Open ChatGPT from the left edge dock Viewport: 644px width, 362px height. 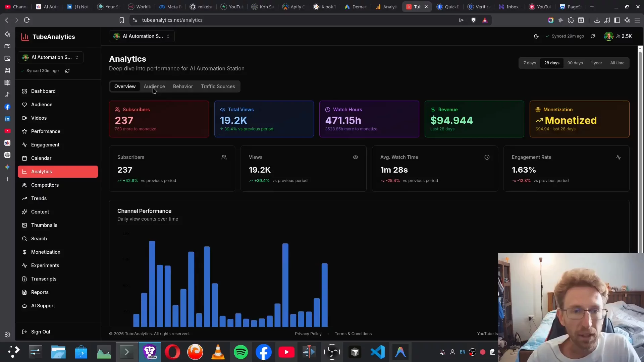pos(7,155)
